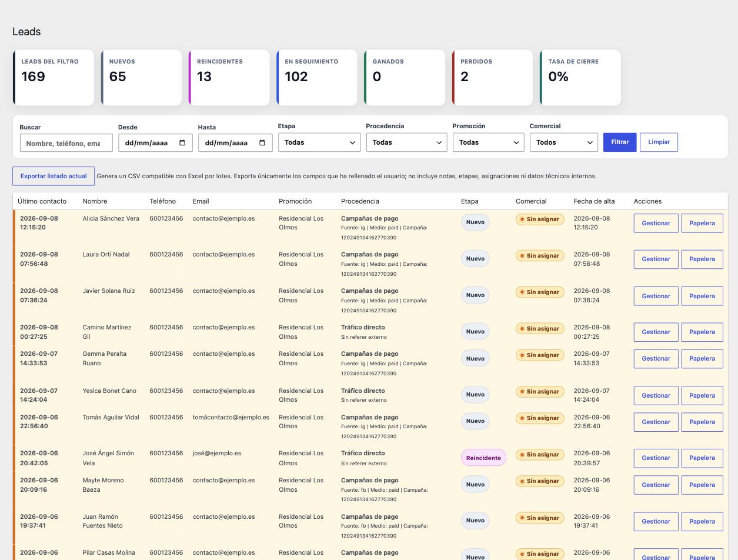This screenshot has height=560, width=738.
Task: Trash lead Tomás Aguilar Vidal
Action: [x=702, y=422]
